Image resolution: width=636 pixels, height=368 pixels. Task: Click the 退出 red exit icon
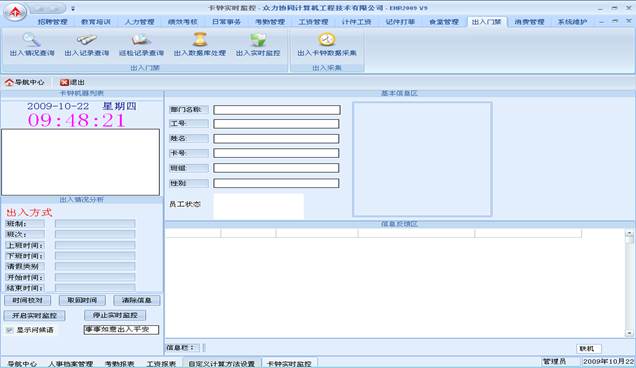click(64, 82)
